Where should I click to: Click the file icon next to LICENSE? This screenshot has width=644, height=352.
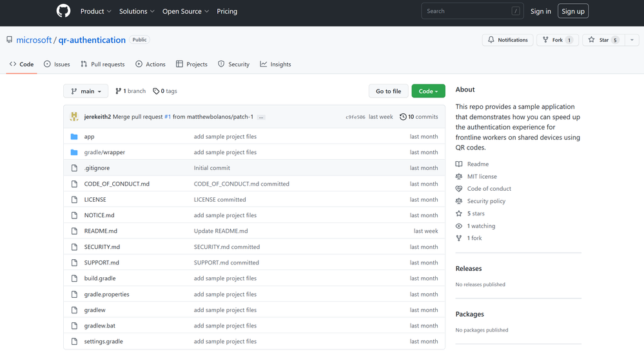pos(74,200)
